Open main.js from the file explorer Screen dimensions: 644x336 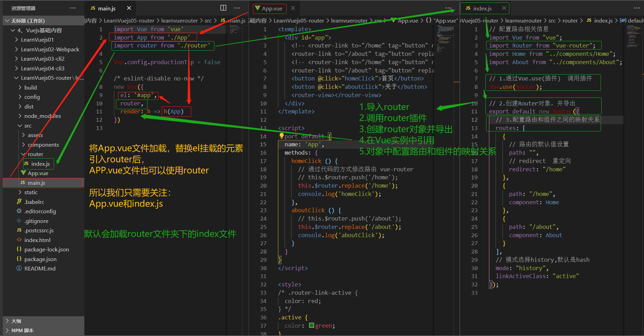pyautogui.click(x=43, y=183)
